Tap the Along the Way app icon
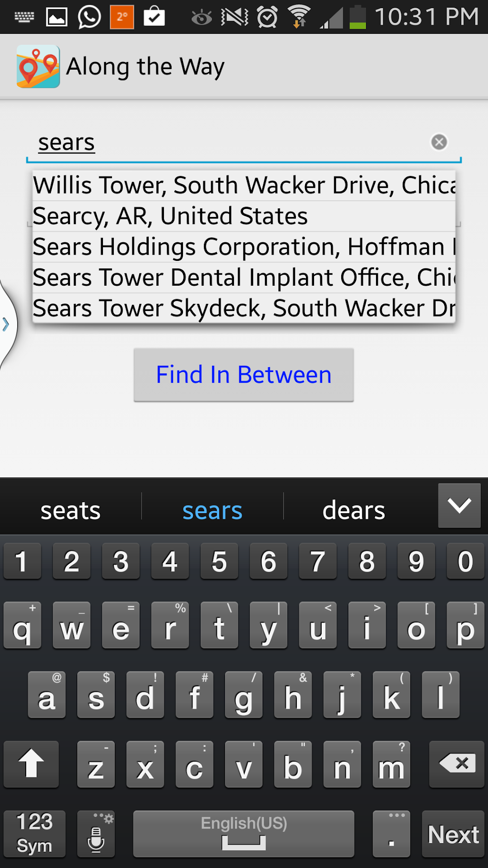 [38, 67]
